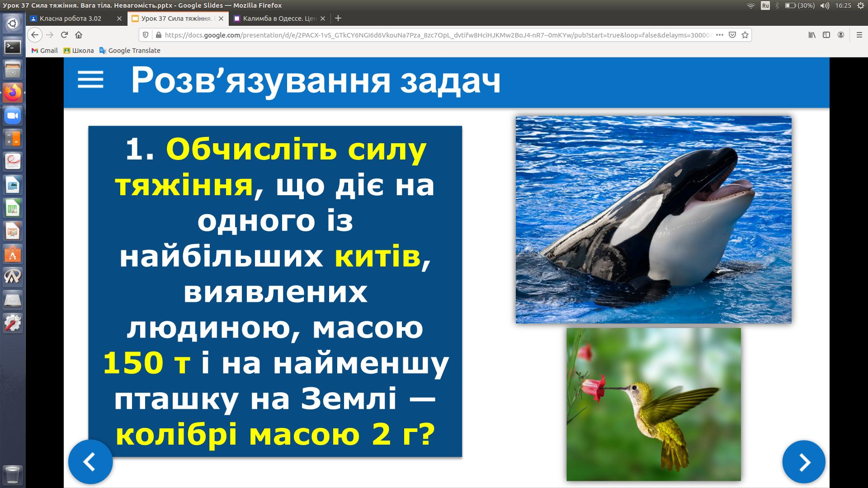Go to the next slide
This screenshot has width=868, height=488.
coord(804,462)
